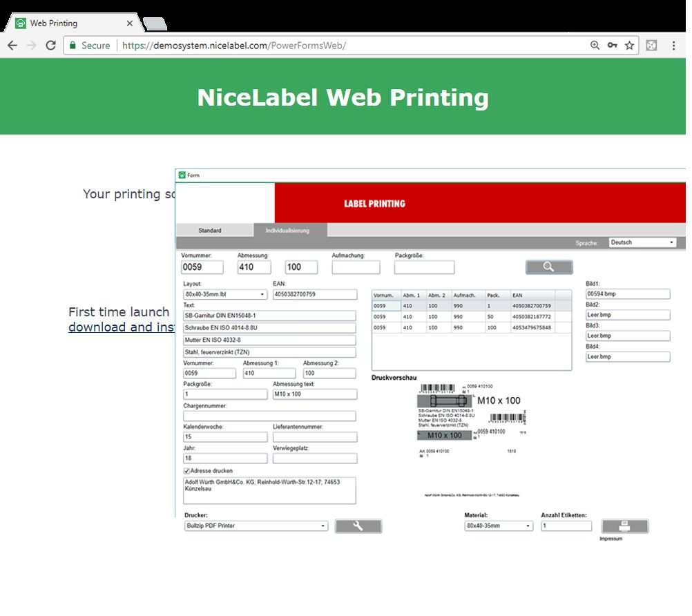Reload the page with the refresh icon

coord(50,46)
